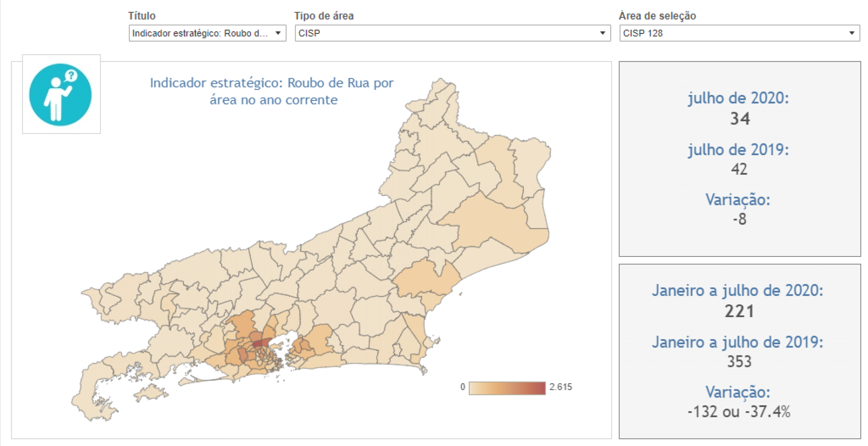The height and width of the screenshot is (446, 868).
Task: Click the Tipo de área label
Action: pos(324,16)
